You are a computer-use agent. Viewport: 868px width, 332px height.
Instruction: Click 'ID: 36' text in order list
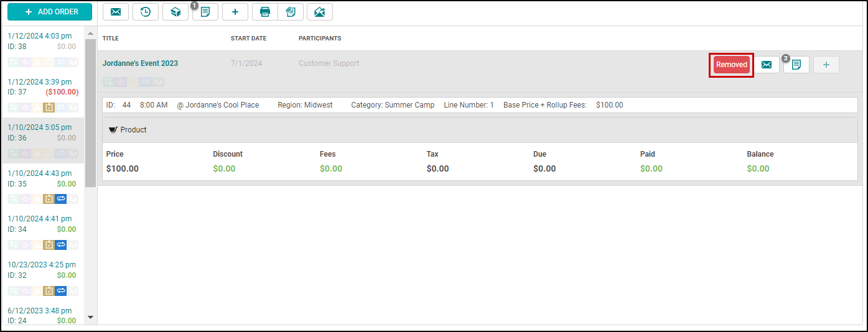click(17, 138)
